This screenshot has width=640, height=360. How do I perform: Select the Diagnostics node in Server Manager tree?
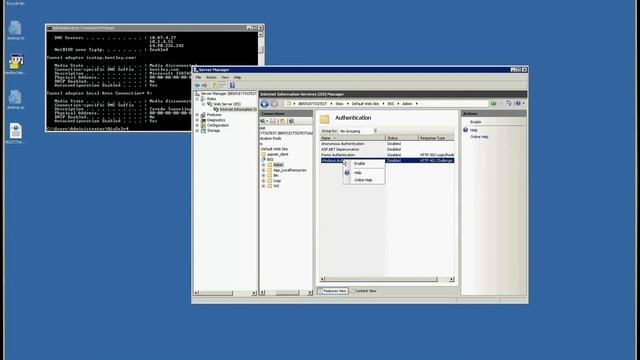pyautogui.click(x=216, y=120)
